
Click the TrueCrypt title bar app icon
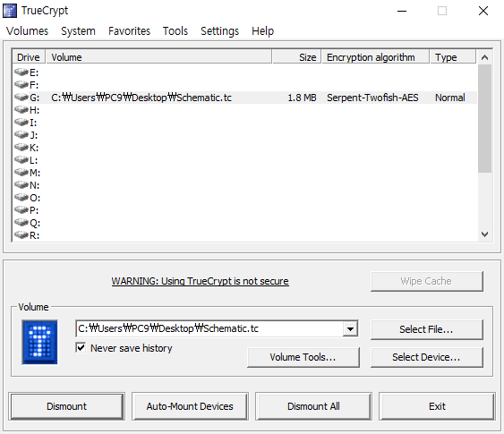click(9, 11)
